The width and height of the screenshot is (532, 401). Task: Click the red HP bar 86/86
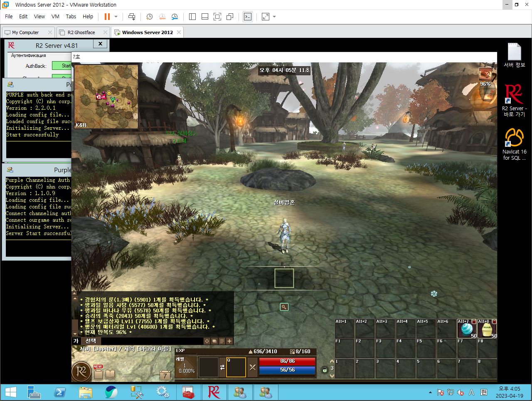pyautogui.click(x=287, y=361)
